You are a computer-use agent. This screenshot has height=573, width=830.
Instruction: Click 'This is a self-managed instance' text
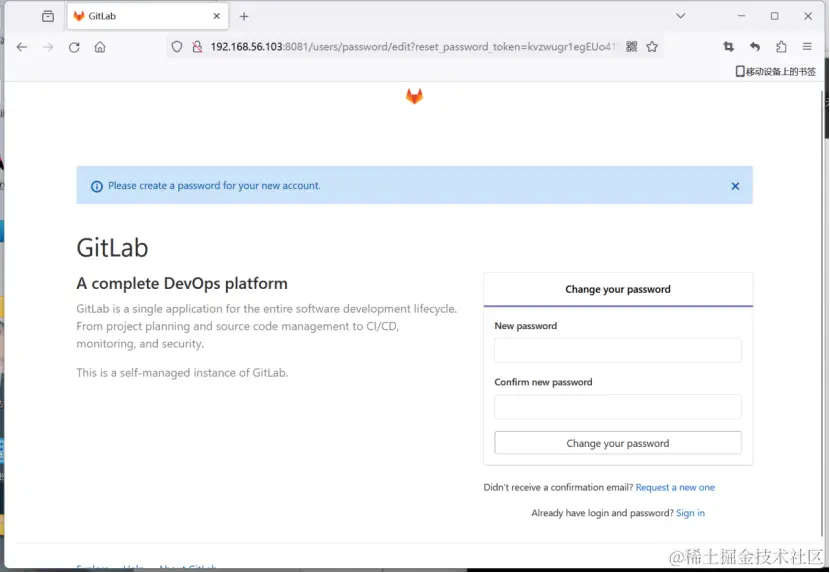(x=182, y=373)
